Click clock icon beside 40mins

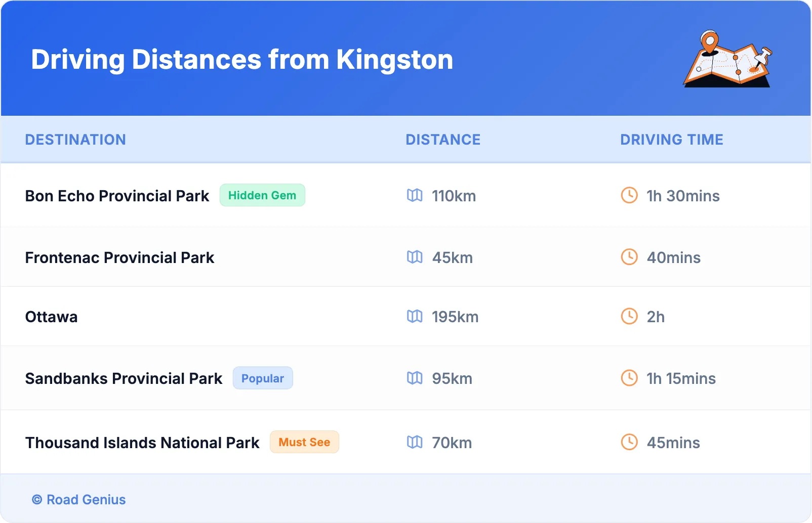(x=629, y=257)
